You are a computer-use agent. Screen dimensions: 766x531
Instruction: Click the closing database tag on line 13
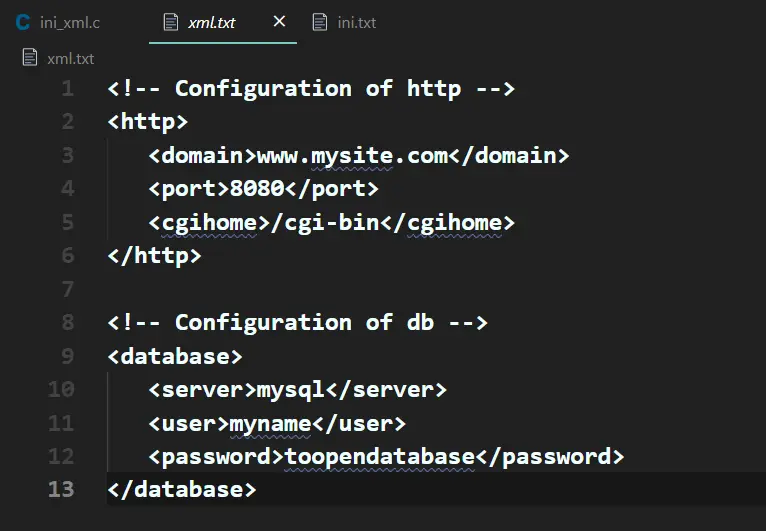[x=182, y=489]
